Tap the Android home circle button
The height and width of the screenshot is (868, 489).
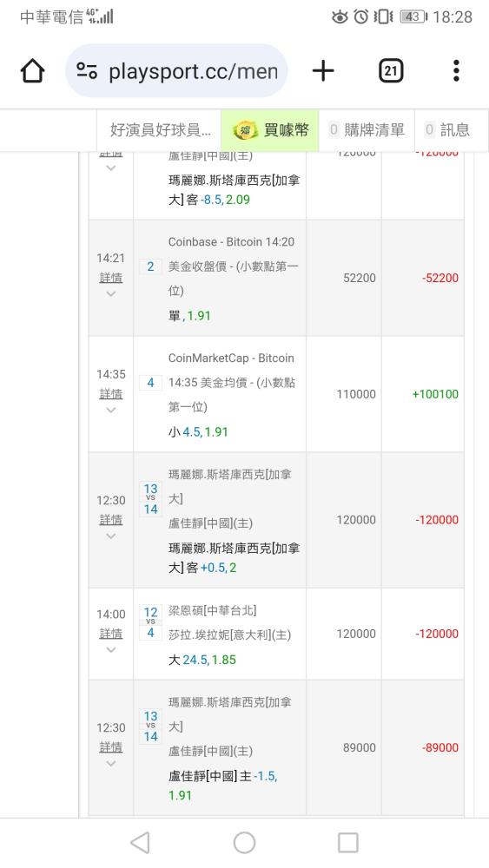pyautogui.click(x=244, y=843)
